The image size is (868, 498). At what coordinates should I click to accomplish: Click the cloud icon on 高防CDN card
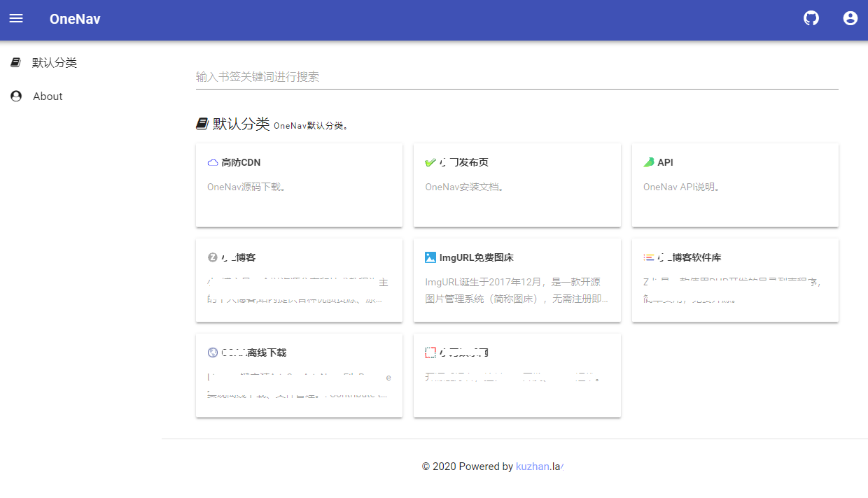(212, 162)
